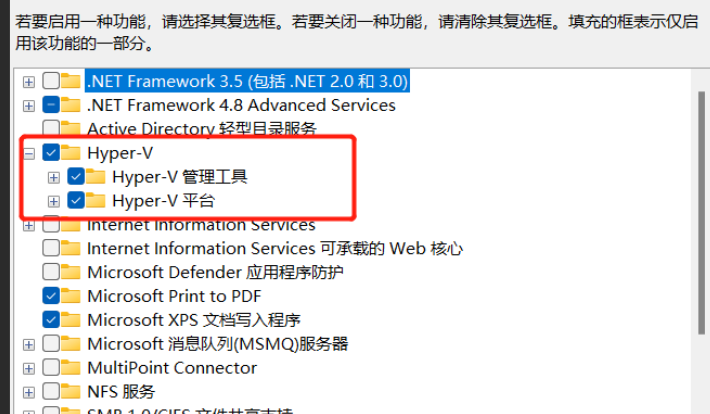Select folder icon of Microsoft XPS 文档写入程序
710x414 pixels.
coord(71,319)
